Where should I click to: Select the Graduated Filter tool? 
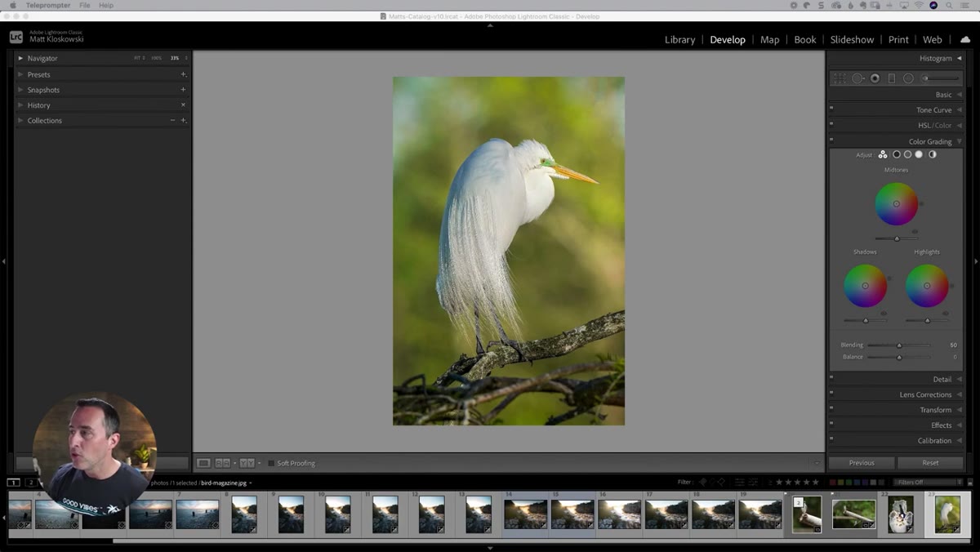tap(892, 78)
